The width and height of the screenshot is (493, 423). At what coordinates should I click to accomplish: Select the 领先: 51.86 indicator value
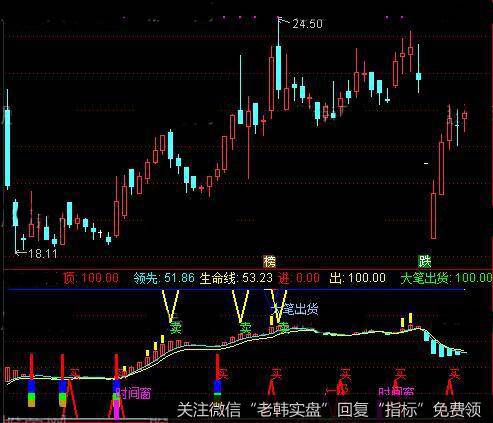[x=164, y=278]
